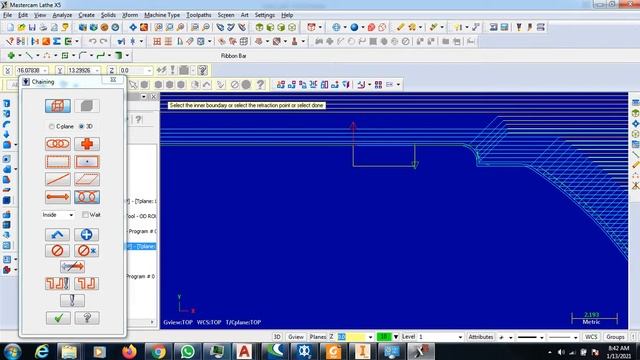Image resolution: width=640 pixels, height=360 pixels.
Task: Click the Redo arrow icon
Action: 103,41
